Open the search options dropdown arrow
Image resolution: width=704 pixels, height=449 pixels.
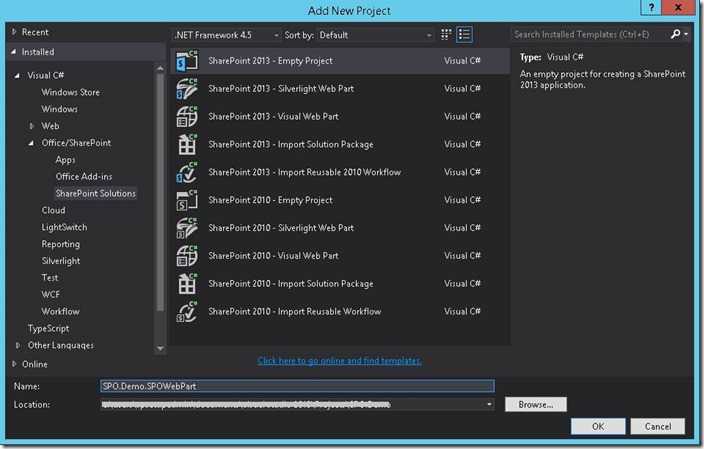click(x=686, y=34)
